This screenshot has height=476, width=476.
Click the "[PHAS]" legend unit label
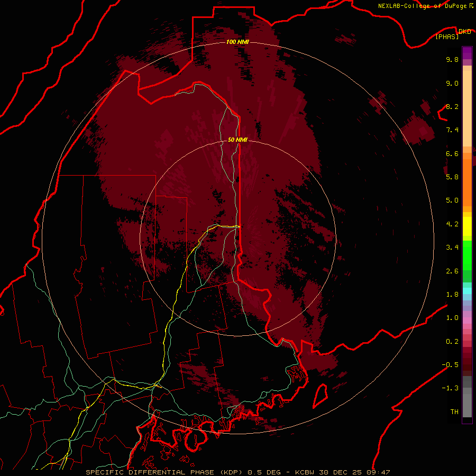point(447,36)
